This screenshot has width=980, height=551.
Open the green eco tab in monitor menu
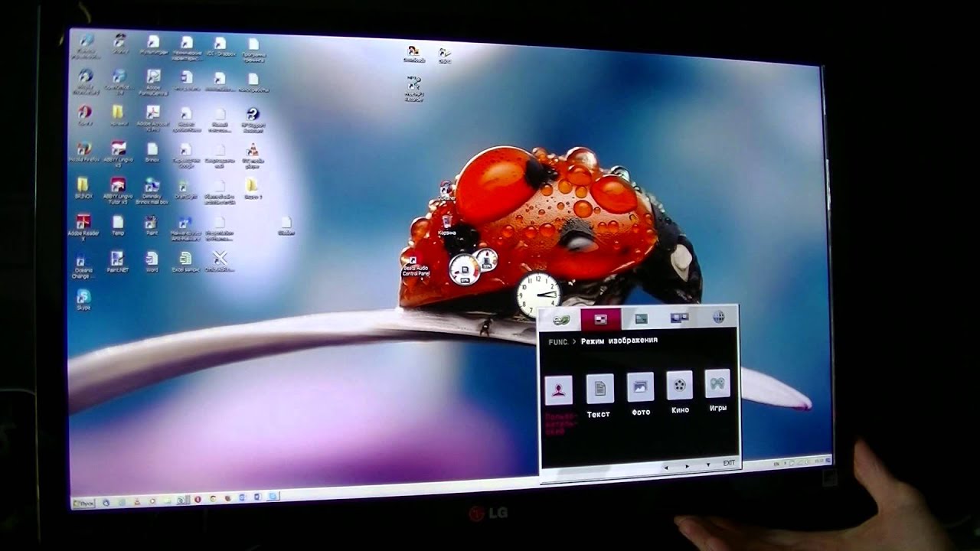[x=561, y=319]
